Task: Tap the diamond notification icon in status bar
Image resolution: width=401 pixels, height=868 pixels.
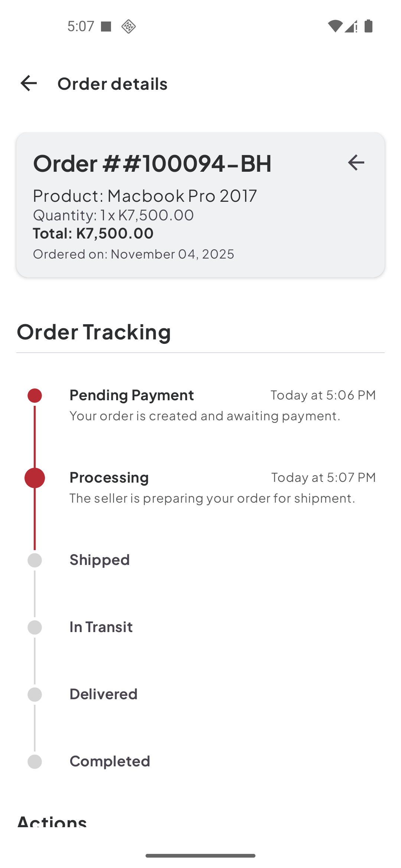Action: 128,26
